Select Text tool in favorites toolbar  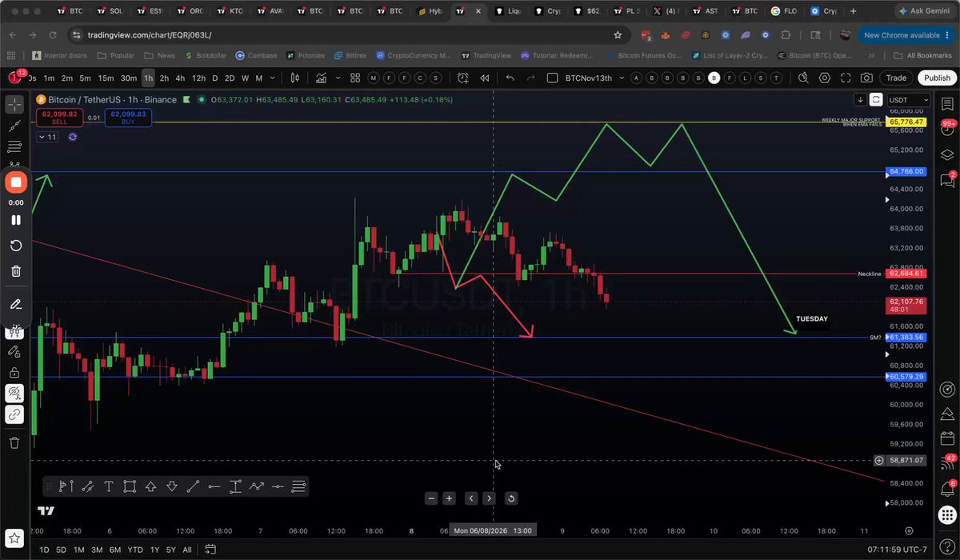pyautogui.click(x=108, y=486)
